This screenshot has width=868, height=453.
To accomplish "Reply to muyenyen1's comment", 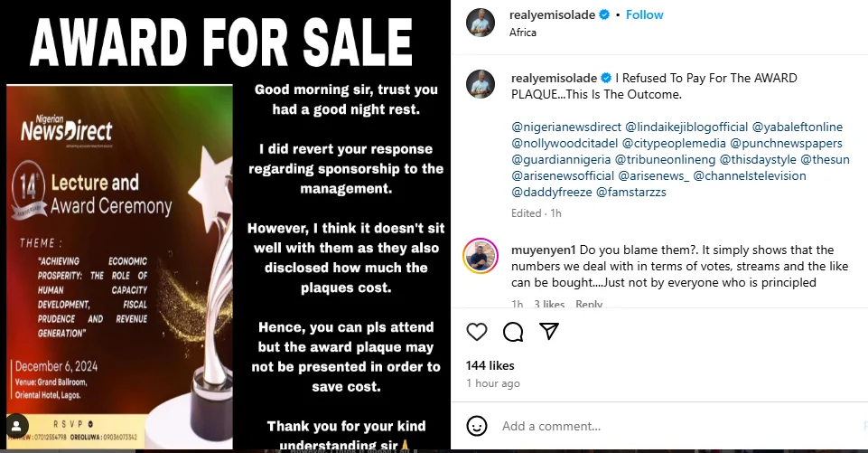I will point(589,305).
